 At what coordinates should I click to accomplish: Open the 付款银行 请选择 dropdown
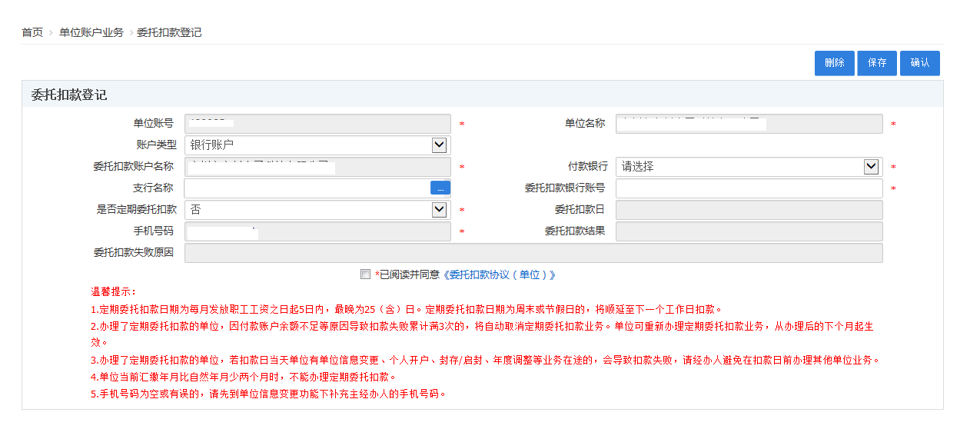[x=749, y=166]
